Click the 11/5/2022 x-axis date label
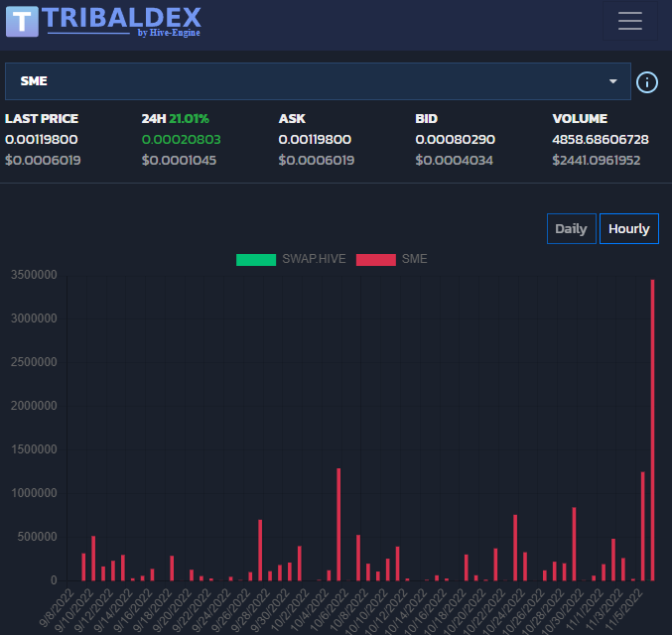The height and width of the screenshot is (635, 672). pos(623,611)
